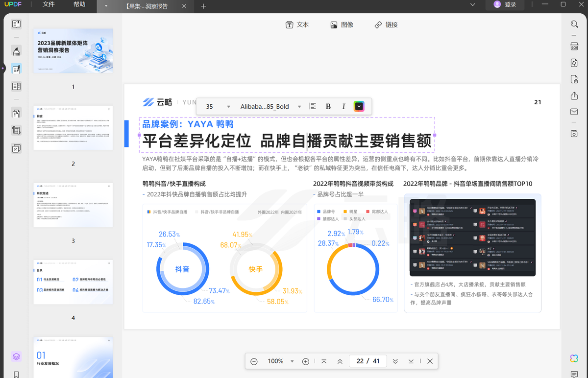This screenshot has height=378, width=588.
Task: Open page 3 研究综述 thumbnail
Action: (x=73, y=205)
